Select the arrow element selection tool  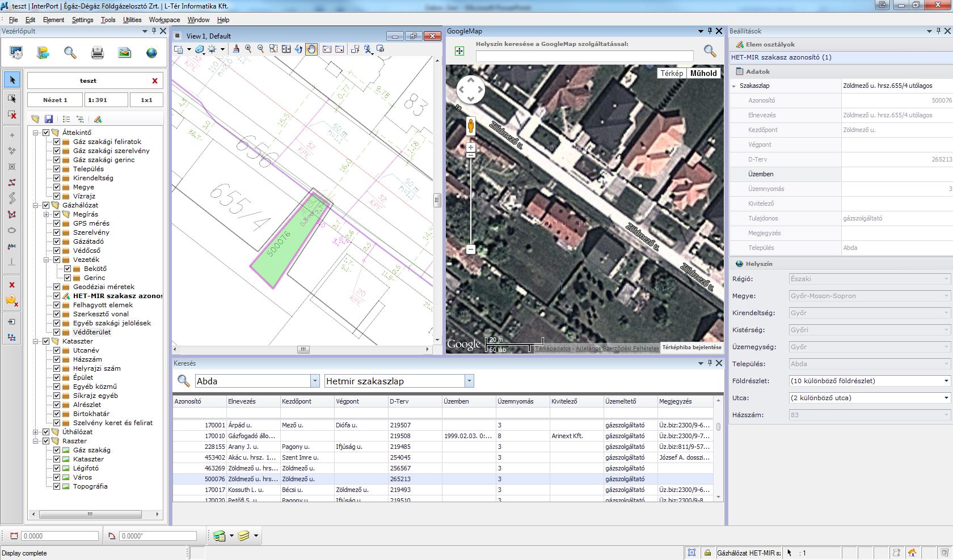point(12,80)
